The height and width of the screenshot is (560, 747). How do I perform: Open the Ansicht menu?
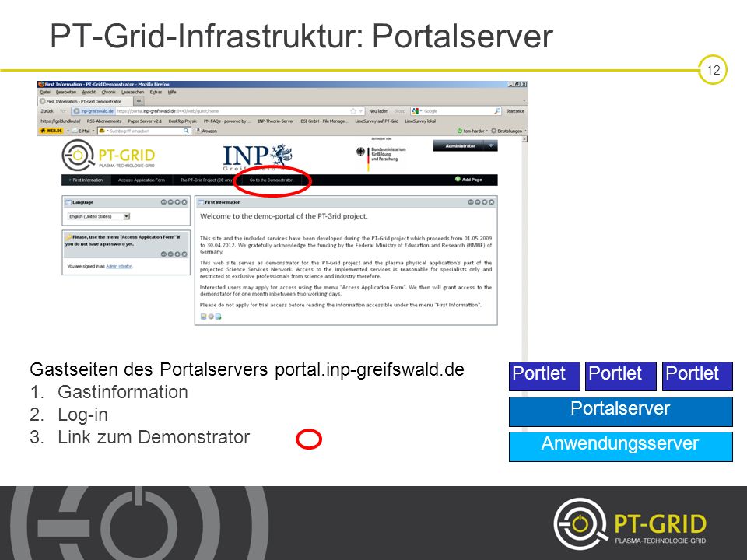pos(89,92)
